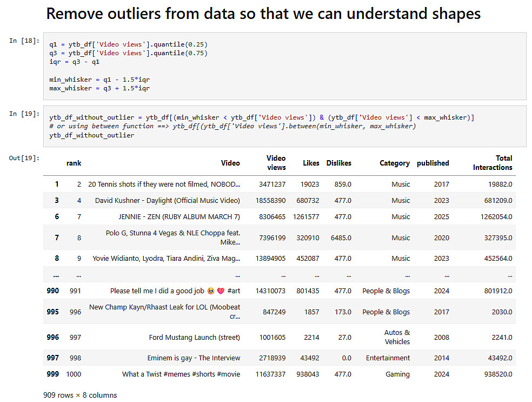Click inside the In [18] code cell
532x402 pixels.
pos(284,66)
